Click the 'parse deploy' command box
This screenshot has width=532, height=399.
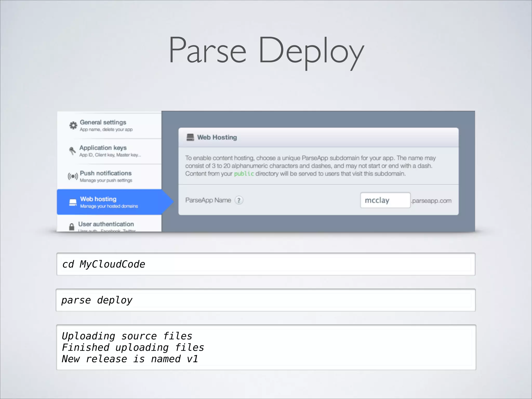(266, 300)
